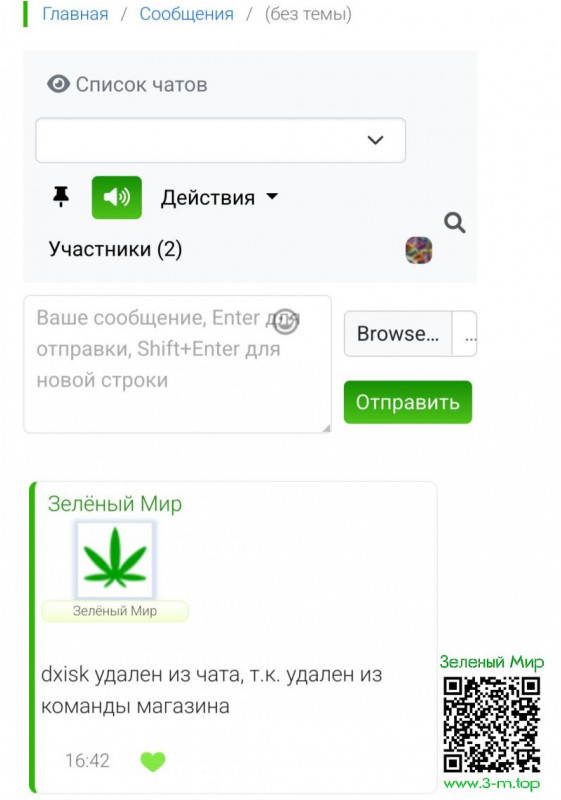This screenshot has height=800, width=561.
Task: Go to Главная breadcrumb link
Action: point(75,14)
